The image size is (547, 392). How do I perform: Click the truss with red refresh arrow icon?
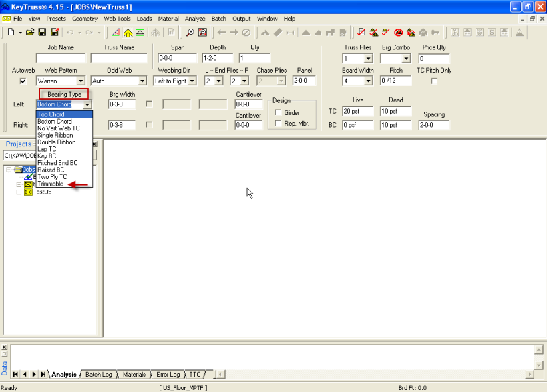411,33
